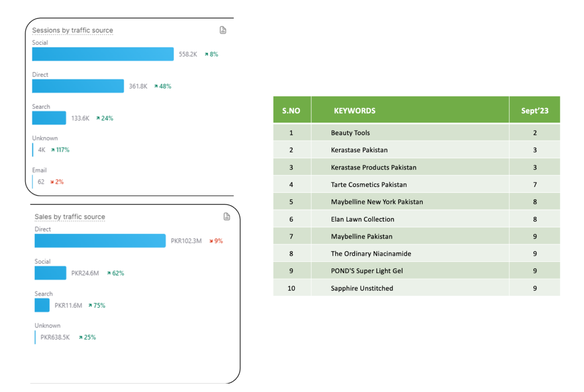Select the Elan Lawn Collection keyword
This screenshot has height=392, width=584.
[363, 219]
